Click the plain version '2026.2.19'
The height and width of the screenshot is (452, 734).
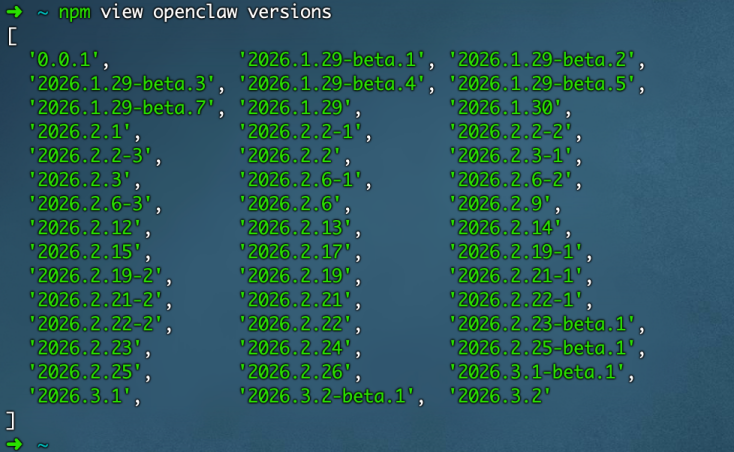pyautogui.click(x=295, y=276)
